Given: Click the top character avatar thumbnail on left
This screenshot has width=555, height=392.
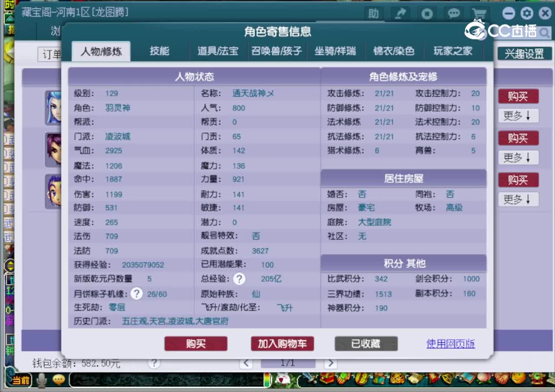Looking at the screenshot, I should pos(54,108).
